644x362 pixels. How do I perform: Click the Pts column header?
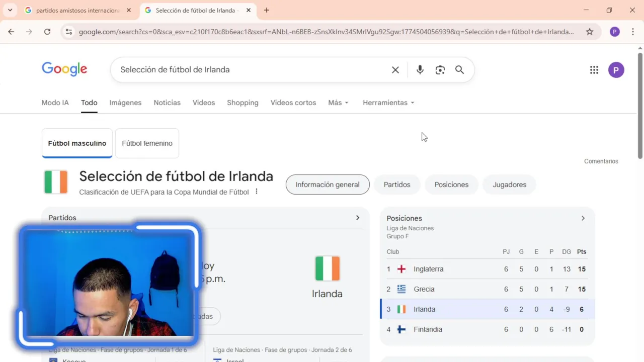[x=582, y=251]
